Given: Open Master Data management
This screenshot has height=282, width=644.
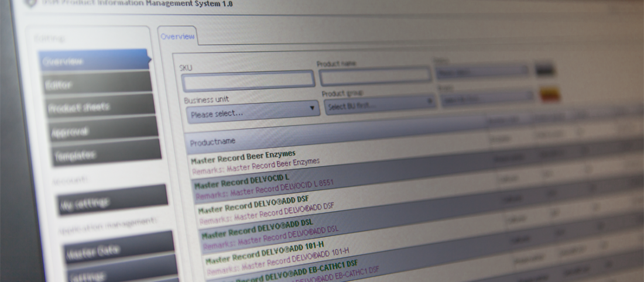Looking at the screenshot, I should point(119,247).
